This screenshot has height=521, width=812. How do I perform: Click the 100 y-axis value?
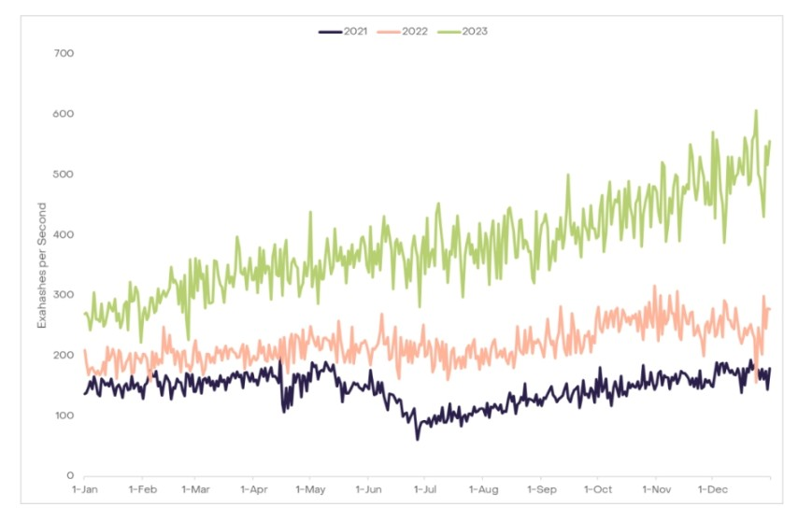(x=64, y=415)
